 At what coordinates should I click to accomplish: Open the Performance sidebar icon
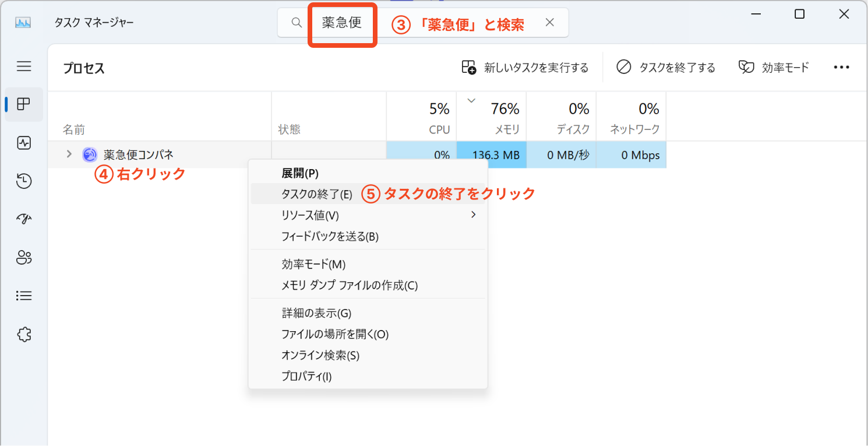tap(24, 143)
